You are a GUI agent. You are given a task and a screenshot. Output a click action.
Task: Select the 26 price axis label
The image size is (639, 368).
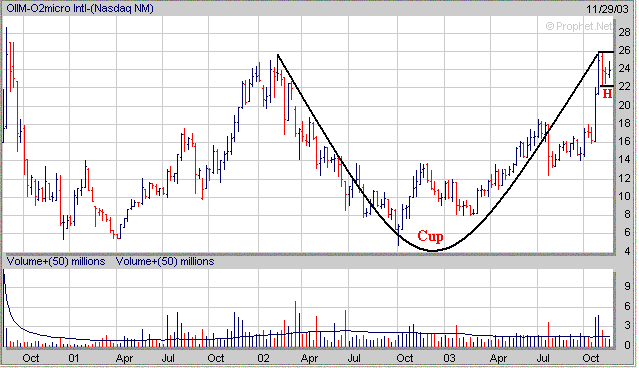pos(624,51)
